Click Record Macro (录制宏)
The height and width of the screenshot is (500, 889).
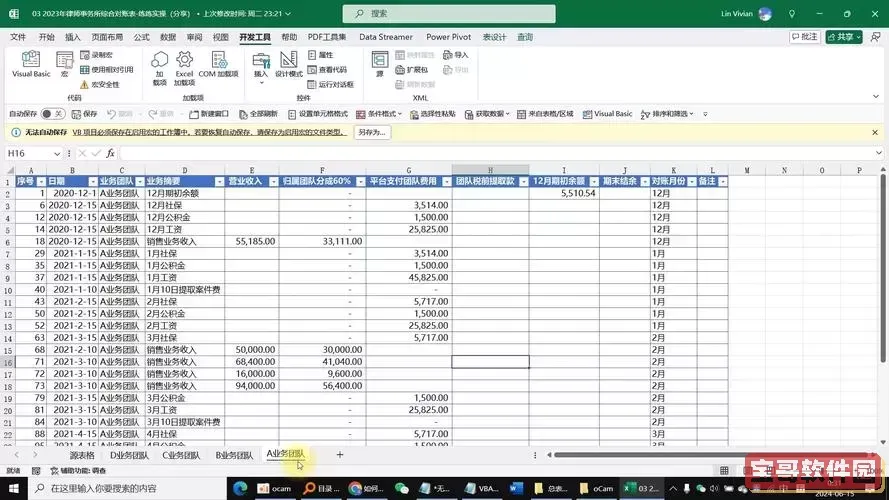pyautogui.click(x=102, y=55)
